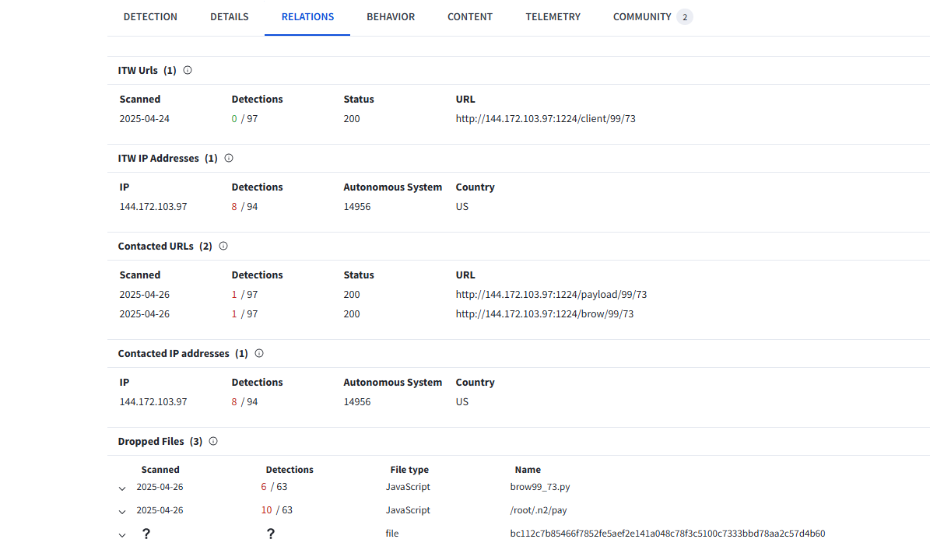Open the info icon beside Dropped Files
Screen dimensions: 930x560
tap(213, 441)
